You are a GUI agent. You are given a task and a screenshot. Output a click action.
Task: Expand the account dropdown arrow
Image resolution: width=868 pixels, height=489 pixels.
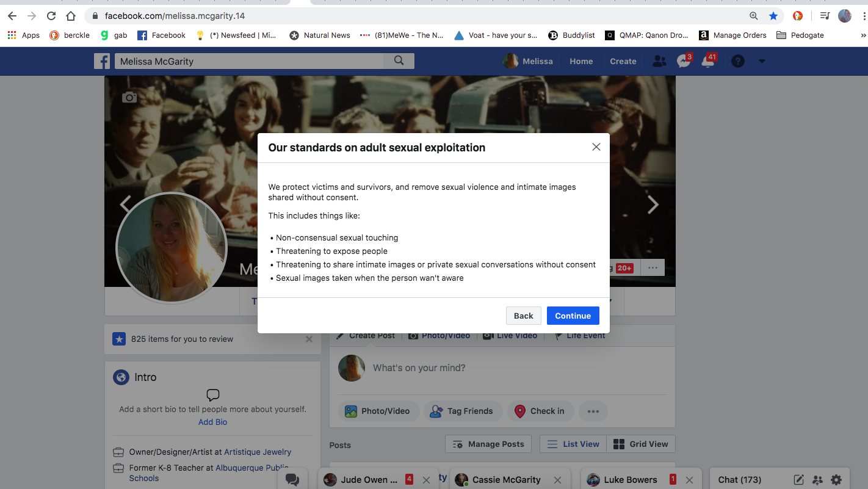762,61
